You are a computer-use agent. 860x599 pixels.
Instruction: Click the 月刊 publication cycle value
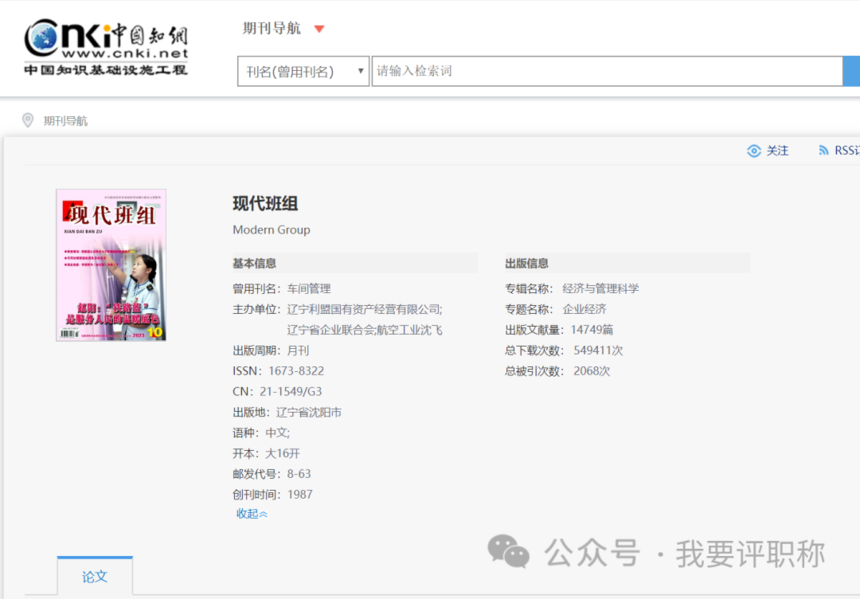(x=298, y=351)
